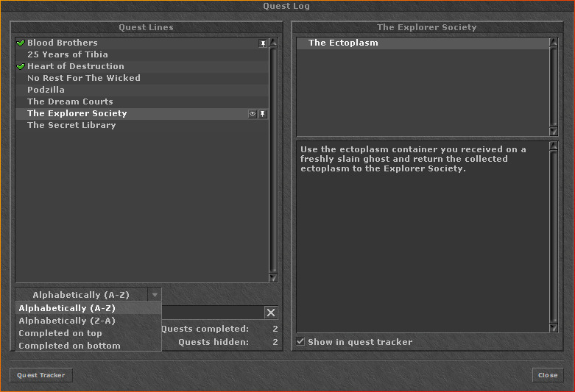Choose Alphabetically (Z-A) sort option
575x392 pixels.
pyautogui.click(x=67, y=321)
